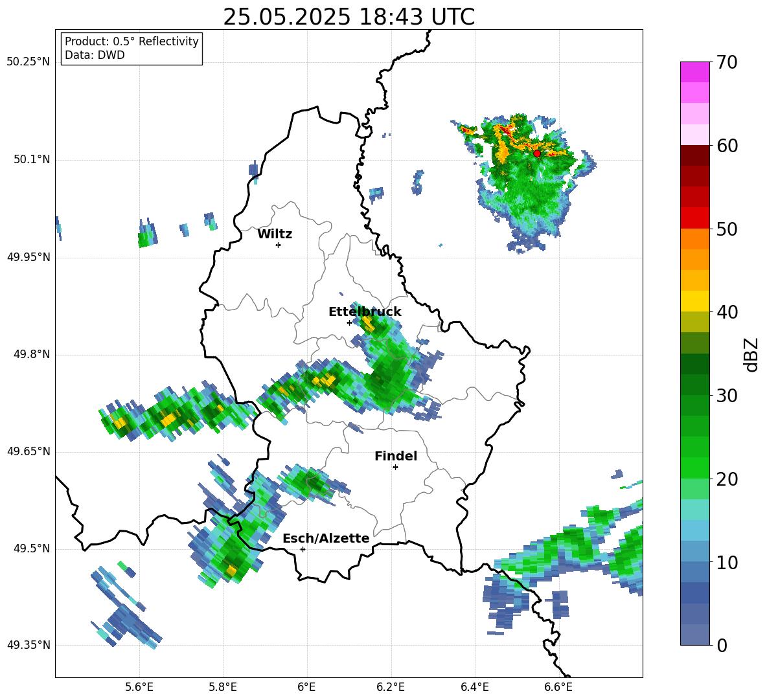Screen dimensions: 767x700
Task: Click the 49.8°N latitude label
Action: [32, 354]
